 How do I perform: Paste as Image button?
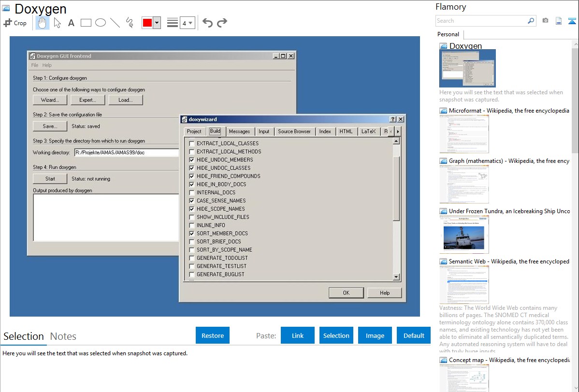click(375, 335)
